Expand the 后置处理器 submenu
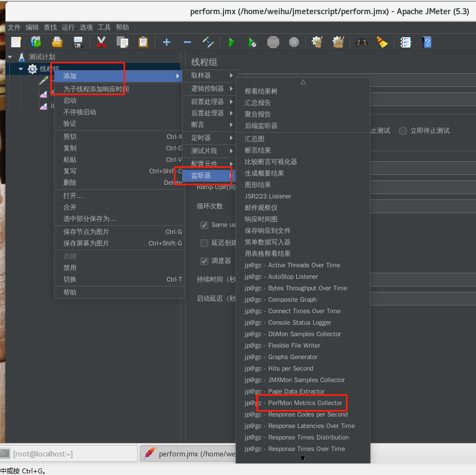Viewport: 476px width, 475px height. [210, 113]
